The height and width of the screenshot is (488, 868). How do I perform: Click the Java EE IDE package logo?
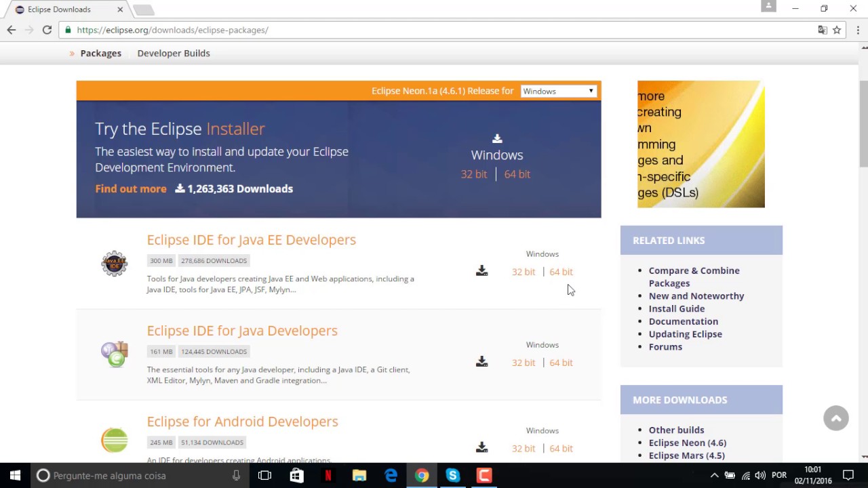pos(114,264)
